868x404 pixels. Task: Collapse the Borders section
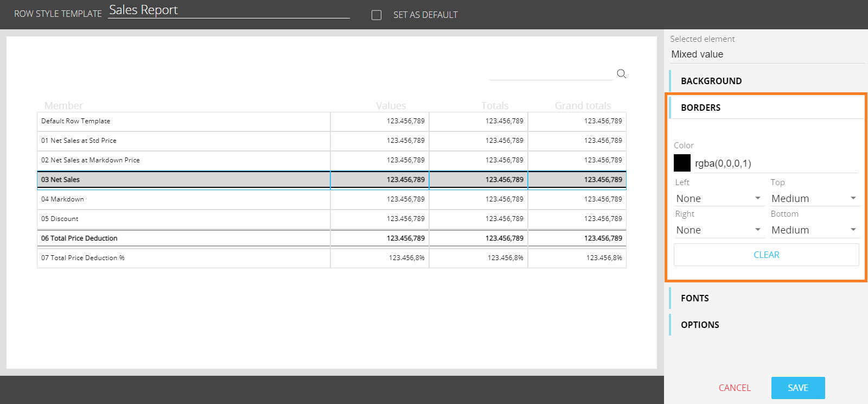point(700,108)
